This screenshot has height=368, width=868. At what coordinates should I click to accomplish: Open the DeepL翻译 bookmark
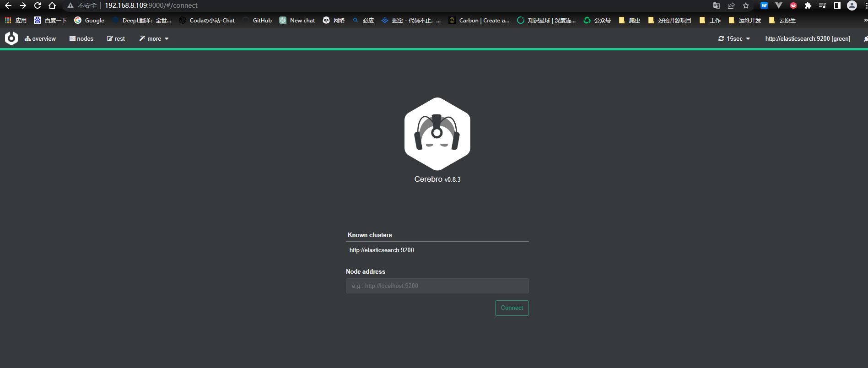tap(141, 20)
